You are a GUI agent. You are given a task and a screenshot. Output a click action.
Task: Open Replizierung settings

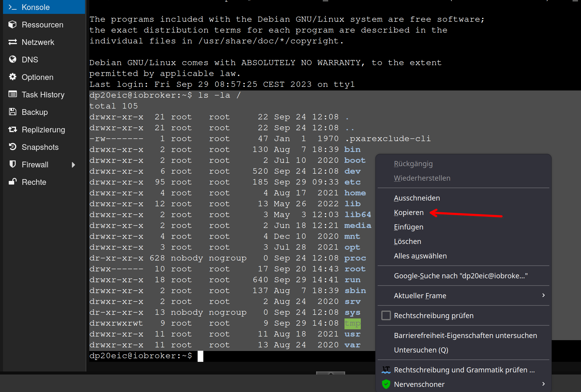pos(44,129)
